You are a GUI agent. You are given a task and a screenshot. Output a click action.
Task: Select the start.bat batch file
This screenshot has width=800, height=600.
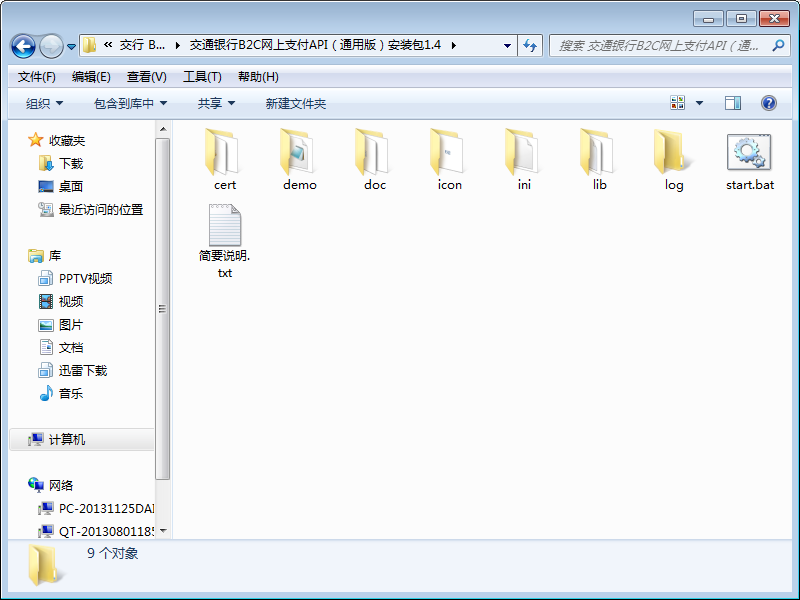tap(749, 160)
